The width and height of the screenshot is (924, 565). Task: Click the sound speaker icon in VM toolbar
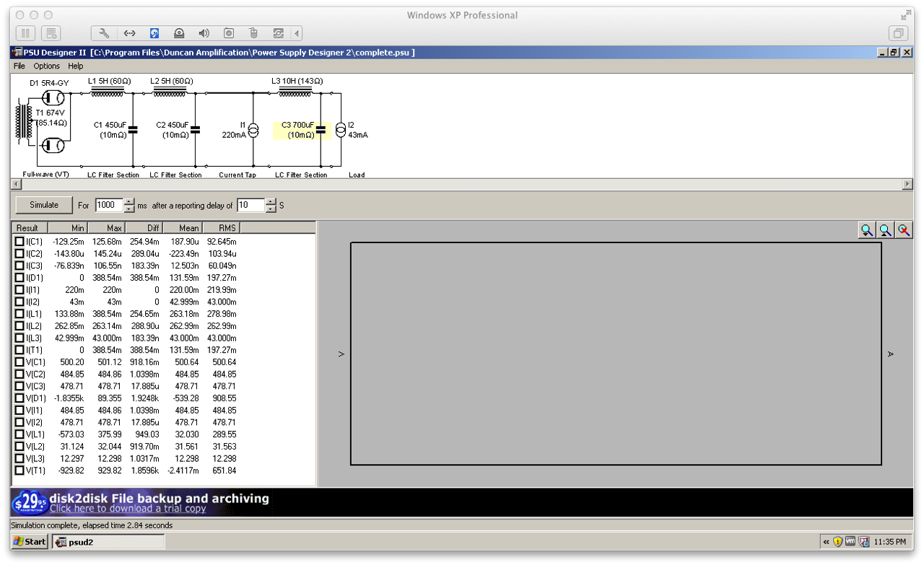[x=204, y=33]
